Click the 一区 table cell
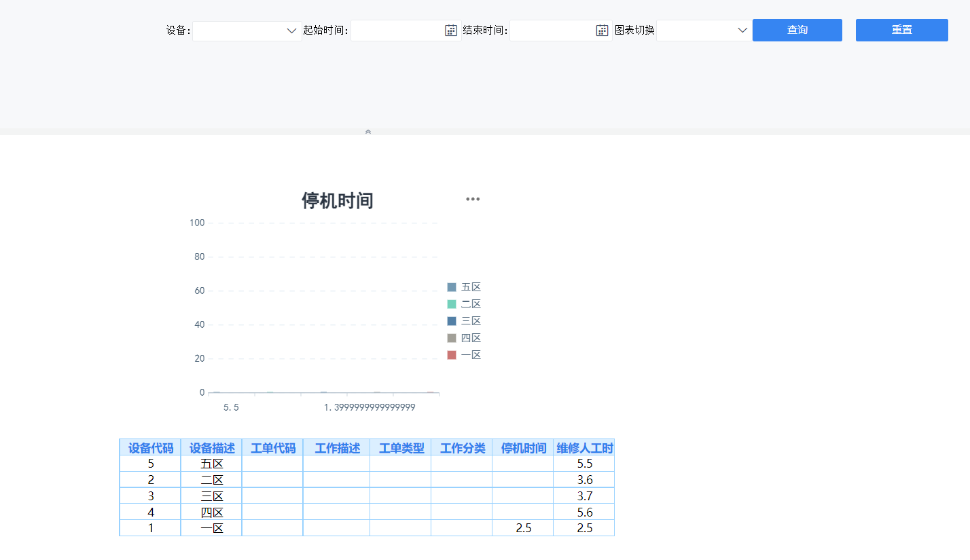970x560 pixels. [212, 528]
